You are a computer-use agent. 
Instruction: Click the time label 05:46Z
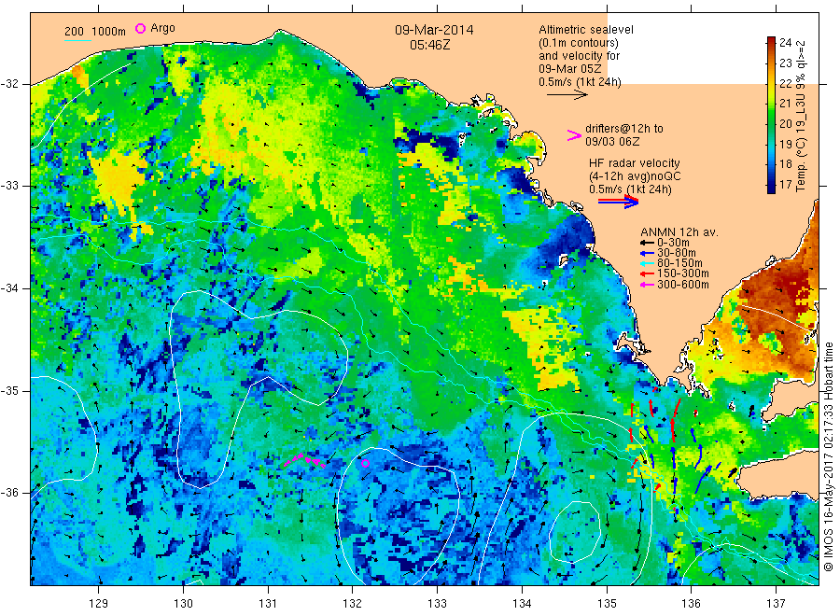tap(429, 45)
